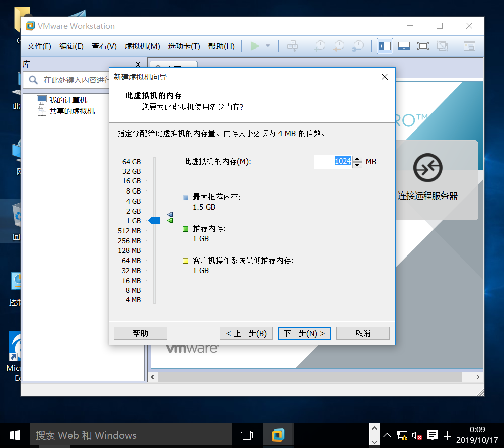
Task: Click the console view toolbar icon
Action: point(469,46)
